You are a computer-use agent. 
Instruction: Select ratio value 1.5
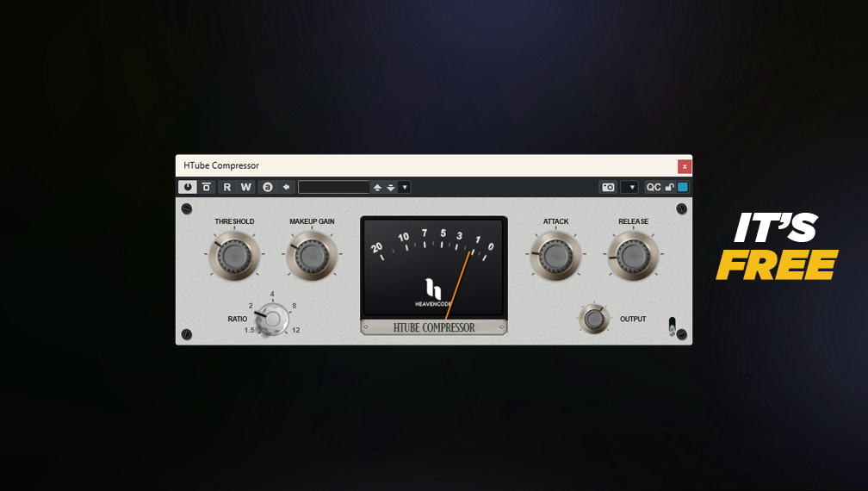(249, 330)
